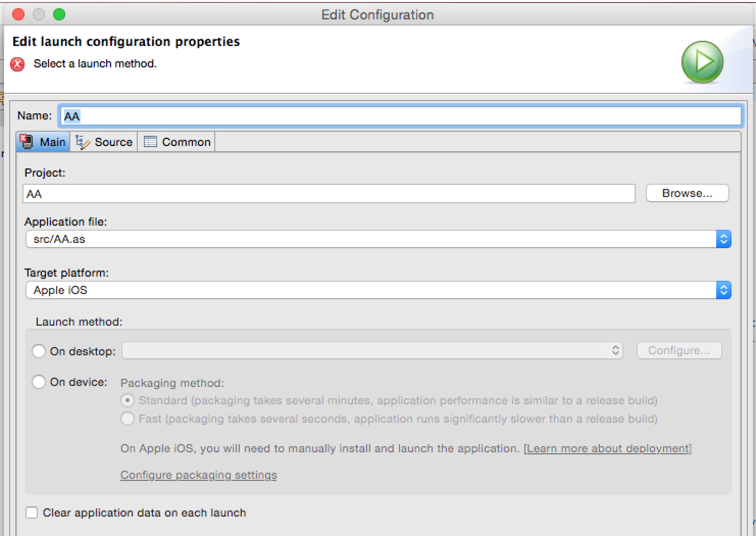Open the Common tab
The height and width of the screenshot is (536, 756).
pyautogui.click(x=177, y=142)
